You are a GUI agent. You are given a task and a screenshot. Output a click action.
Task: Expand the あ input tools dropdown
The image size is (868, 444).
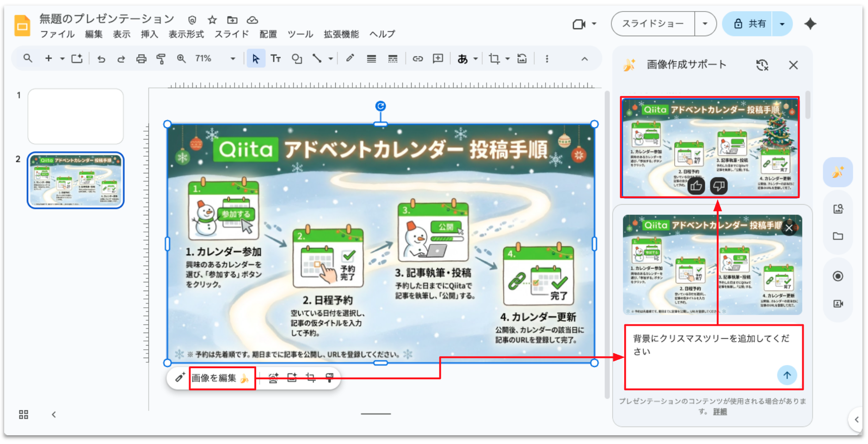(476, 59)
